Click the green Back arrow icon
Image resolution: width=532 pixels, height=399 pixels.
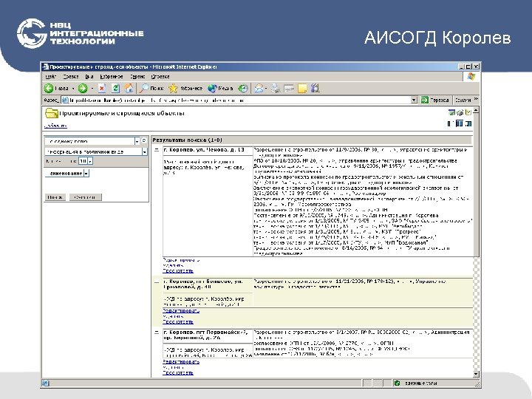[49, 89]
